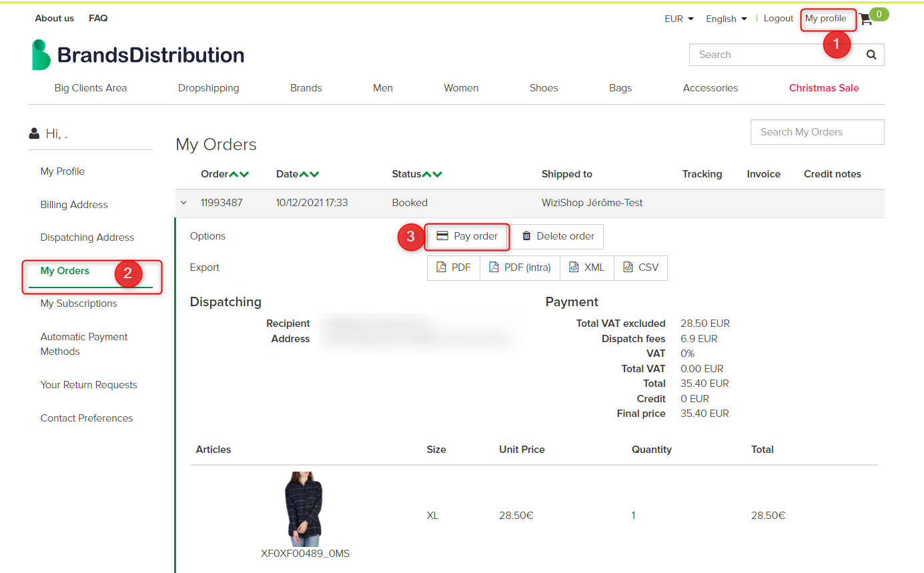Open the Brands menu
Image resolution: width=924 pixels, height=573 pixels.
click(306, 88)
